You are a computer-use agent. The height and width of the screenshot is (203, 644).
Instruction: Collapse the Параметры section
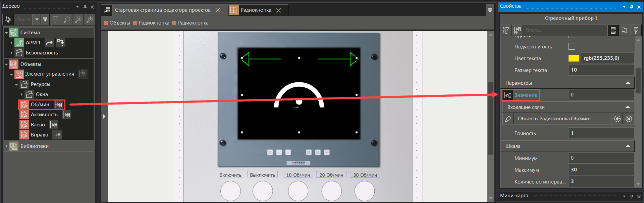(628, 83)
